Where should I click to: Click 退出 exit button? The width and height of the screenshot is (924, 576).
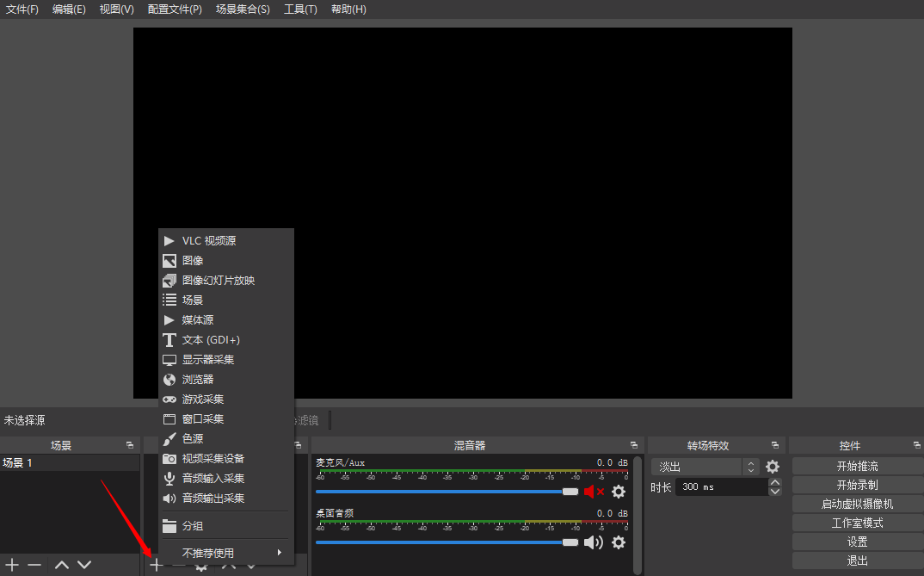click(858, 561)
